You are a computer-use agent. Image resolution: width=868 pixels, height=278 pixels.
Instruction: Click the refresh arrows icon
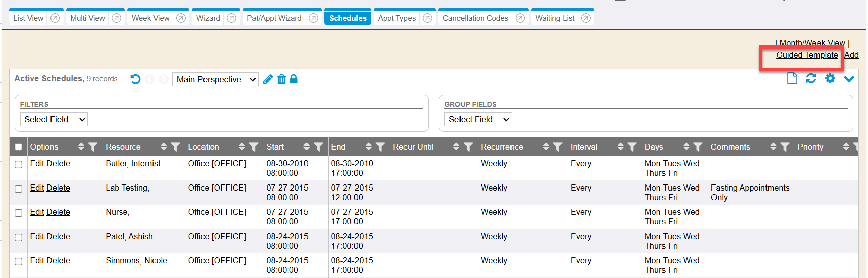click(811, 78)
